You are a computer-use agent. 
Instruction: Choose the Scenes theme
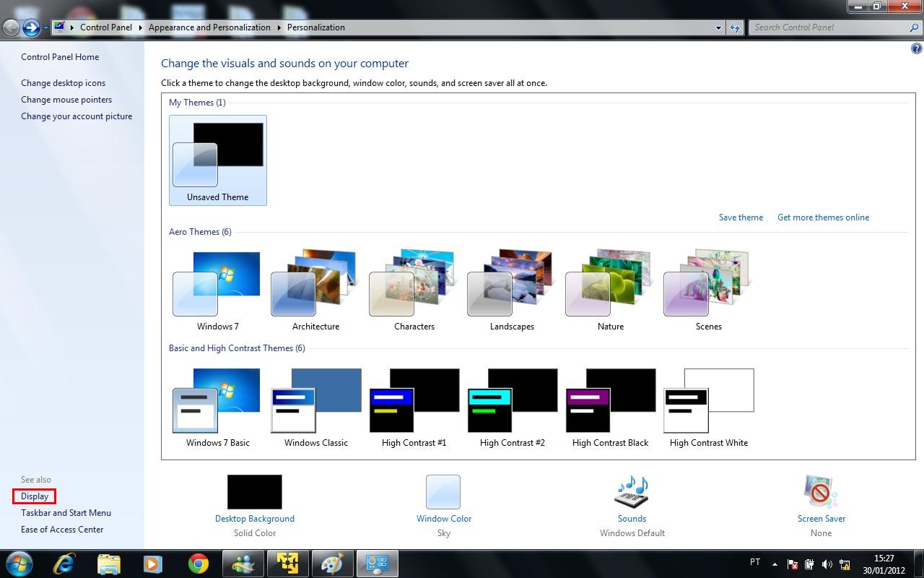(709, 291)
